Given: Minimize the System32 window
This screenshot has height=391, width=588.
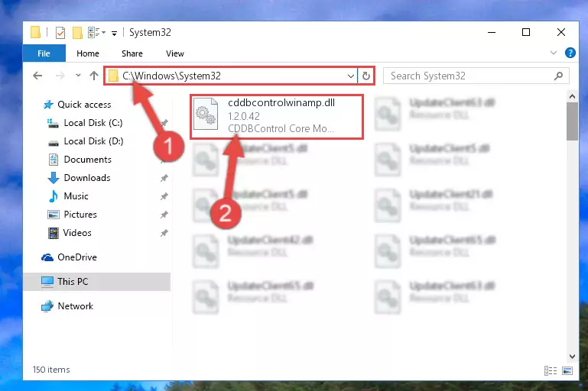Looking at the screenshot, I should [x=491, y=33].
